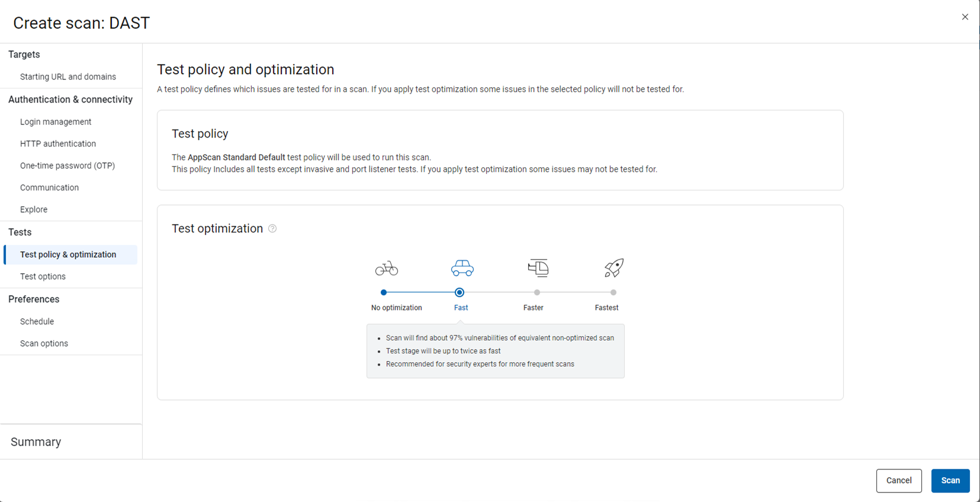Select the Fastest slider point
The height and width of the screenshot is (502, 980).
pos(613,292)
